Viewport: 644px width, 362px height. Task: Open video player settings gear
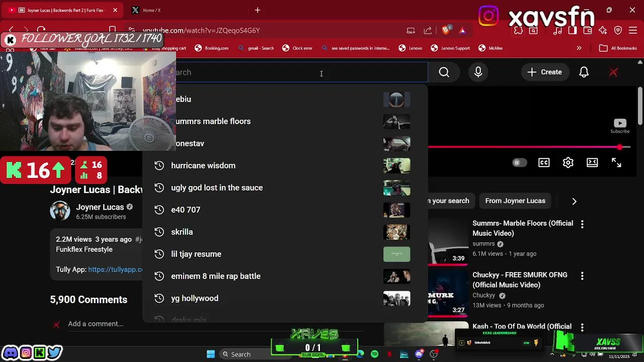pyautogui.click(x=568, y=162)
